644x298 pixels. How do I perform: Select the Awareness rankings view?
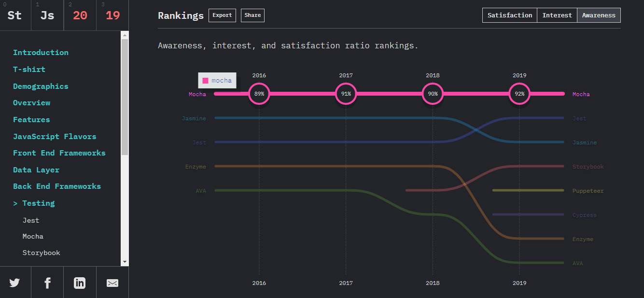pyautogui.click(x=599, y=15)
